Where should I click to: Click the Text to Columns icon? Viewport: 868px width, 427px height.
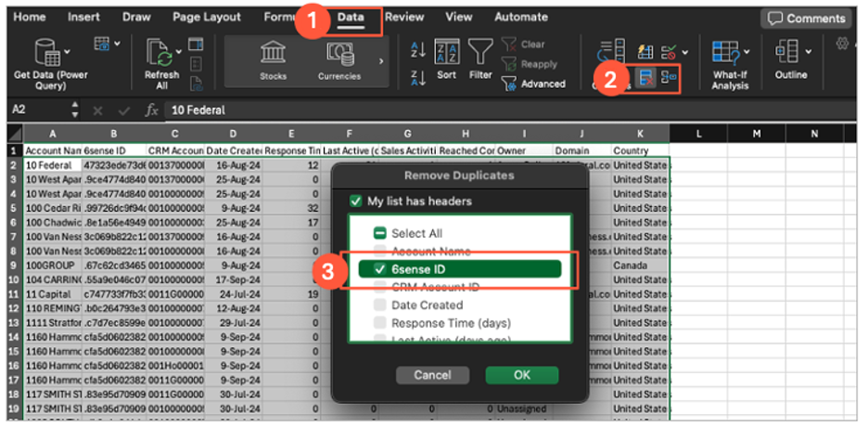click(x=612, y=53)
